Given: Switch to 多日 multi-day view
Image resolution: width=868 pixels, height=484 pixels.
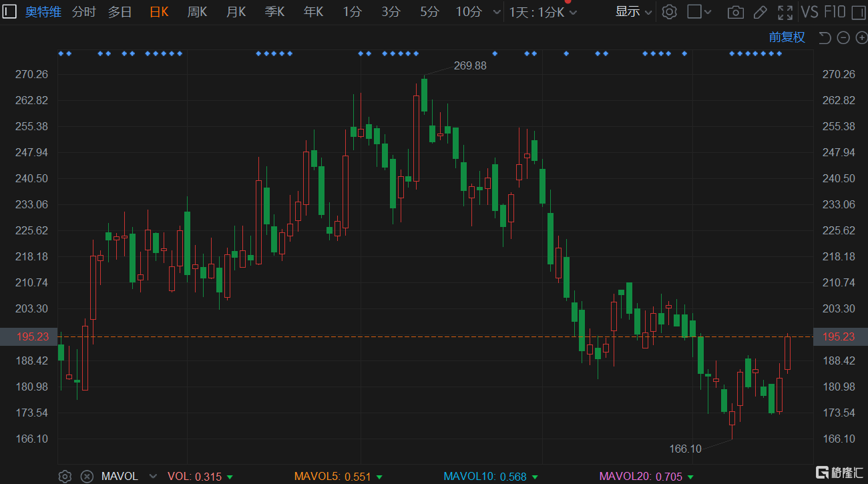Looking at the screenshot, I should click(x=120, y=11).
